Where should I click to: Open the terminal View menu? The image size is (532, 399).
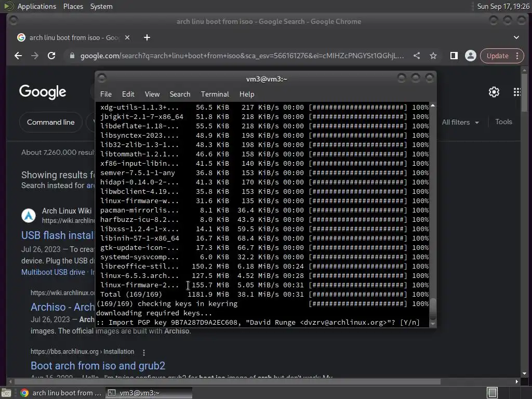[x=152, y=94]
